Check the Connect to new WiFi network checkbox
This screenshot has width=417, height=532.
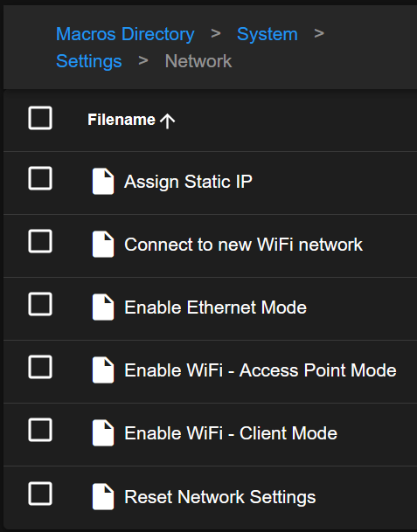tap(40, 241)
